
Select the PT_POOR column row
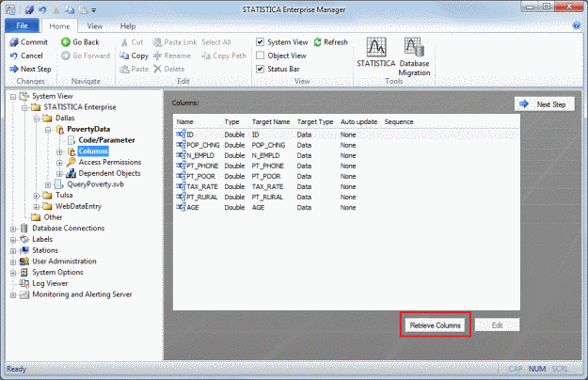pos(346,176)
